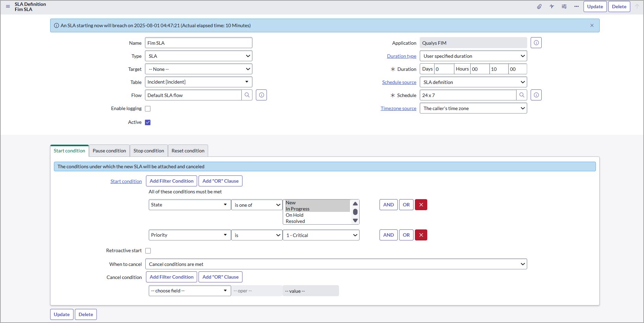This screenshot has width=644, height=323.
Task: Show info for the Application field
Action: pyautogui.click(x=536, y=43)
